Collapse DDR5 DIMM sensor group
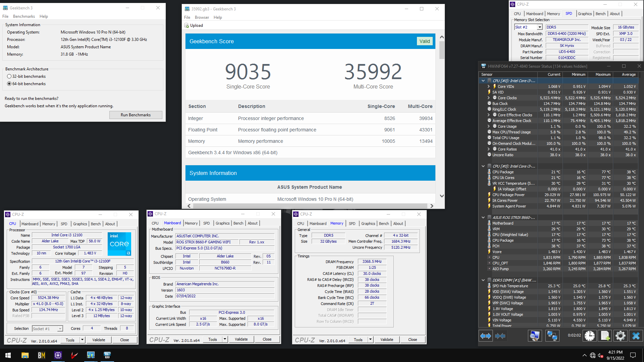Screen dimensions: 644x362 click(x=483, y=280)
